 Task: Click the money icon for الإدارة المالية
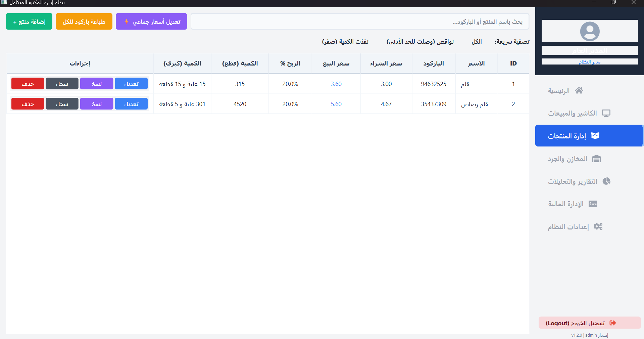point(593,204)
